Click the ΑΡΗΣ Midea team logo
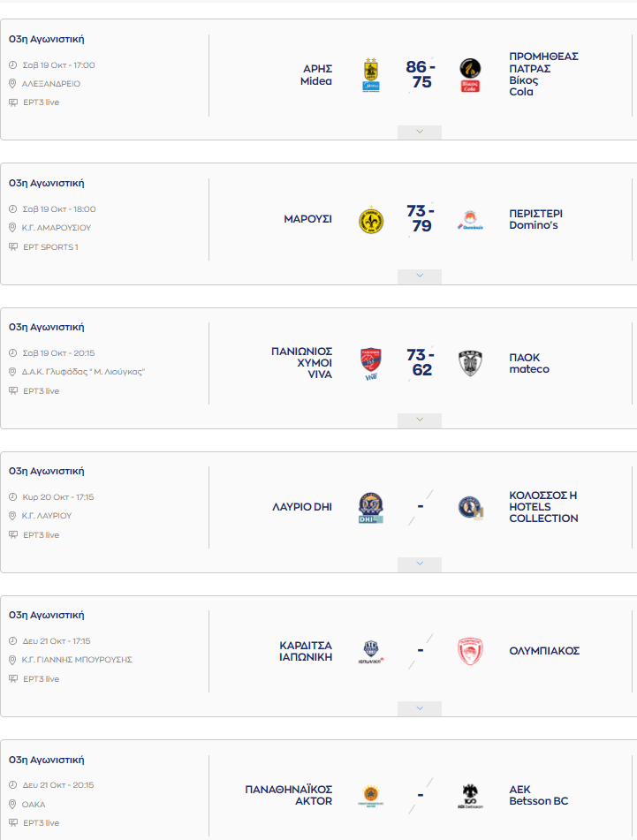Viewport: 637px width, 840px height. pos(371,75)
